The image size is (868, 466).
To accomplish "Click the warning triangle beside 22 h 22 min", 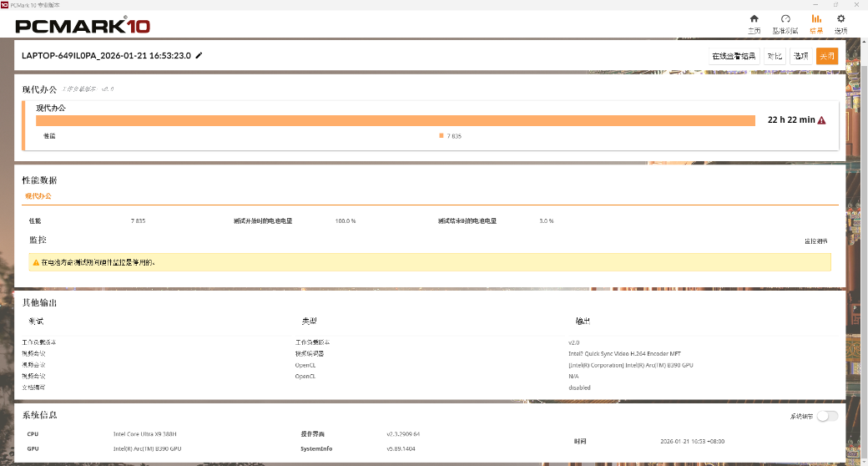I will click(821, 120).
